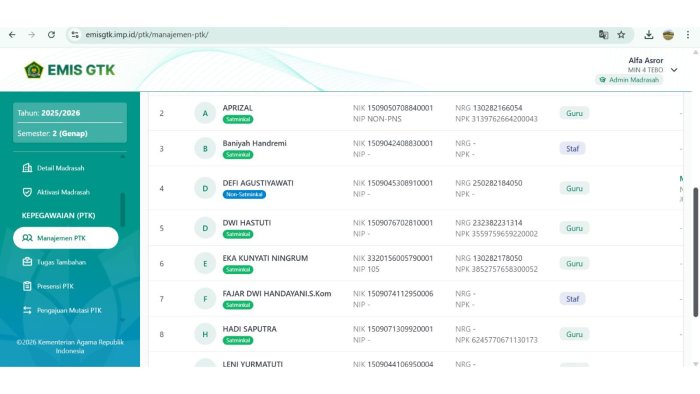Click NIK 1509050708840001

point(393,108)
